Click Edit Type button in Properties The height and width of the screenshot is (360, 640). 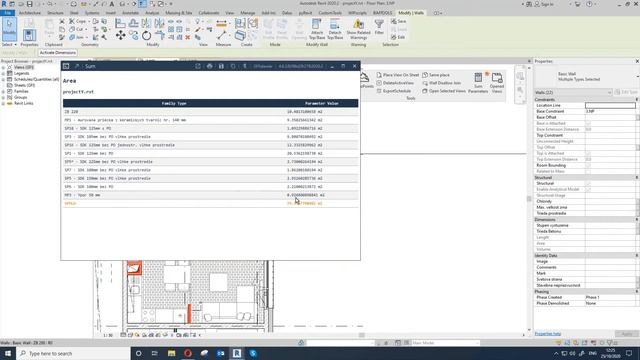(625, 93)
